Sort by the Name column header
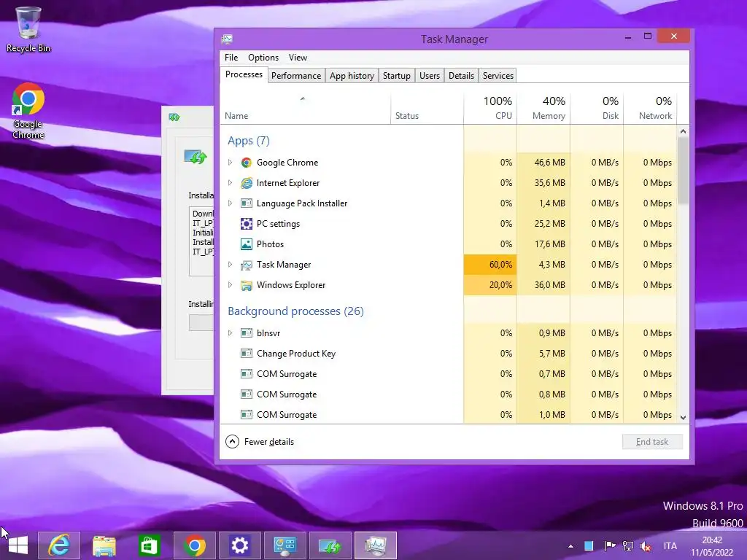This screenshot has height=560, width=747. pyautogui.click(x=305, y=108)
